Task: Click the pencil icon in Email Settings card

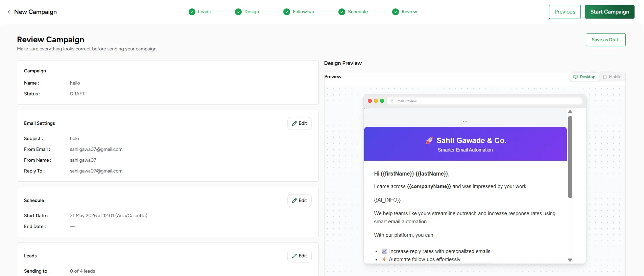Action: [x=294, y=123]
